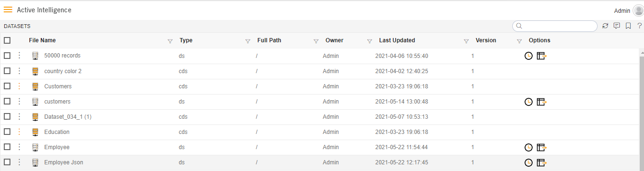Check the box for the Education dataset
Viewport: 644px width, 171px height.
(7, 132)
